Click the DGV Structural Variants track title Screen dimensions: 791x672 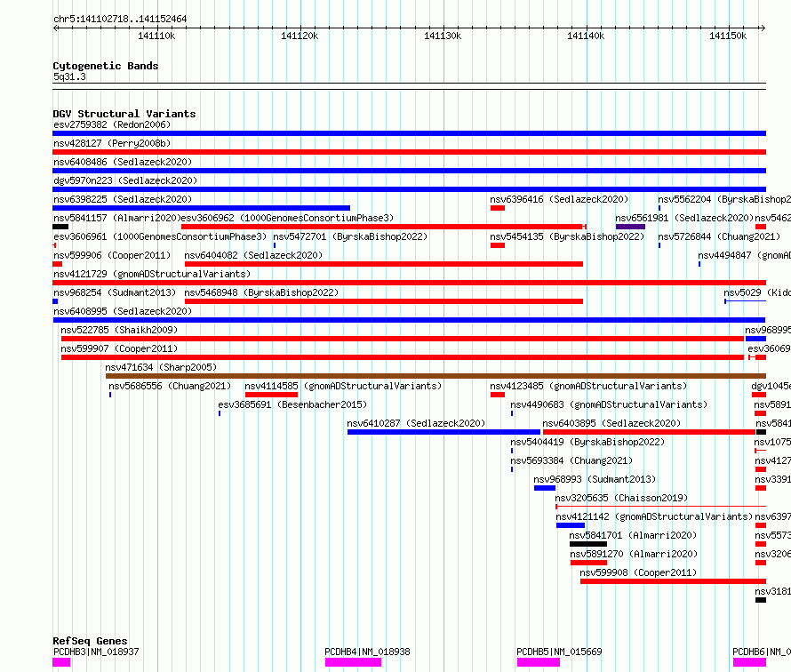pyautogui.click(x=124, y=114)
